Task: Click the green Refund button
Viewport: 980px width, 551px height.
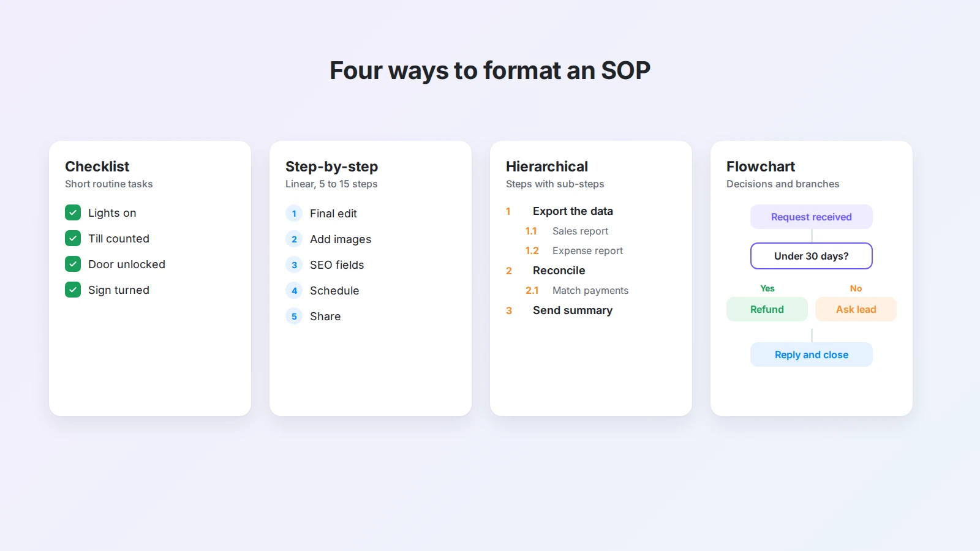Action: 767,309
